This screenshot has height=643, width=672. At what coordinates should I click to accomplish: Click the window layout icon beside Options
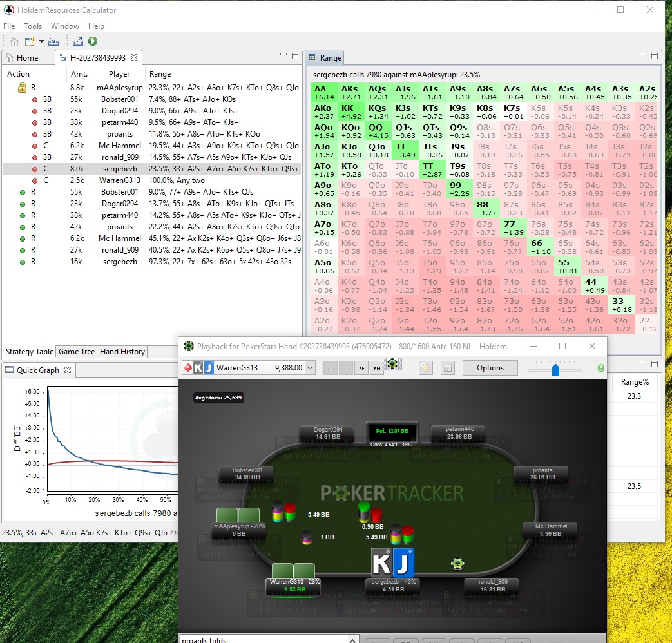(x=447, y=368)
